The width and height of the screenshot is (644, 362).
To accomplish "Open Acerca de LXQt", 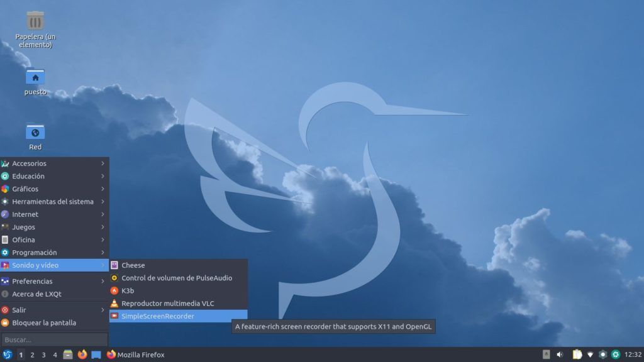I will (x=36, y=293).
